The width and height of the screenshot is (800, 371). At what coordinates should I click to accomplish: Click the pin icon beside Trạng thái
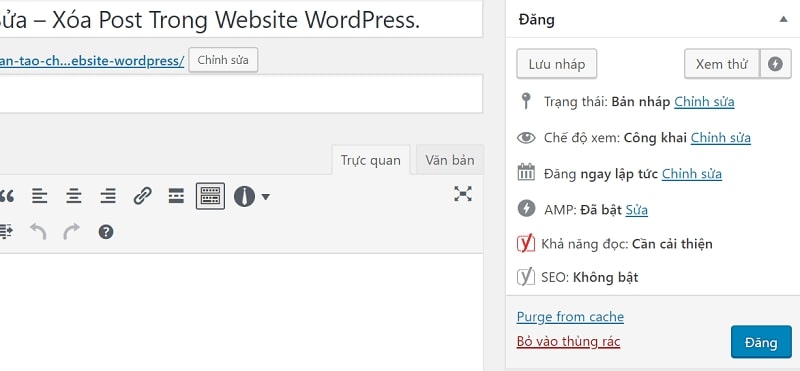tap(526, 101)
